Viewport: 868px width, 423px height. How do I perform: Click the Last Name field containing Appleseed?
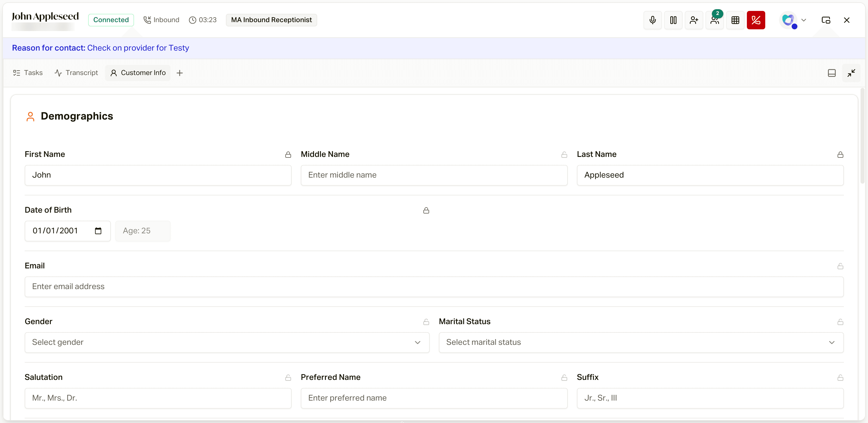click(710, 175)
